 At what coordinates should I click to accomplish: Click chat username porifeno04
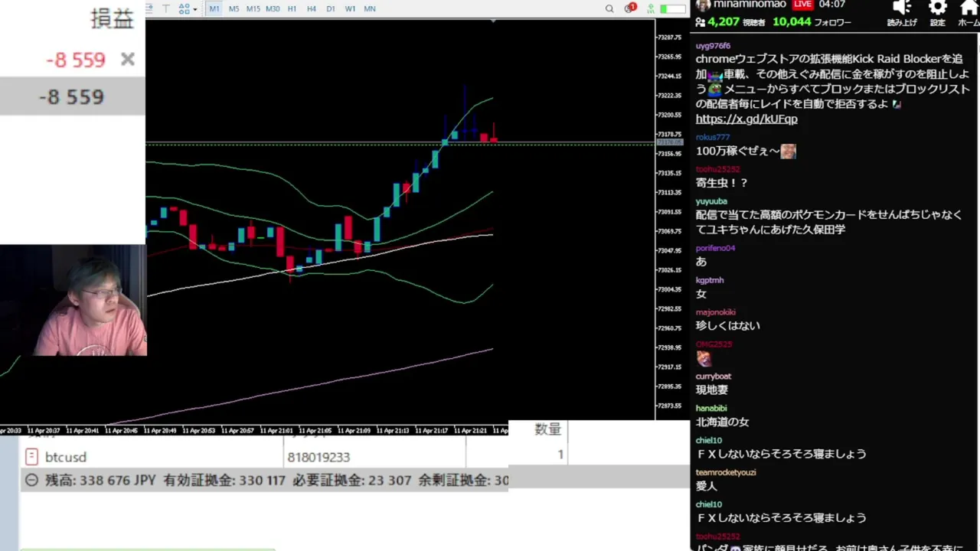pyautogui.click(x=715, y=248)
